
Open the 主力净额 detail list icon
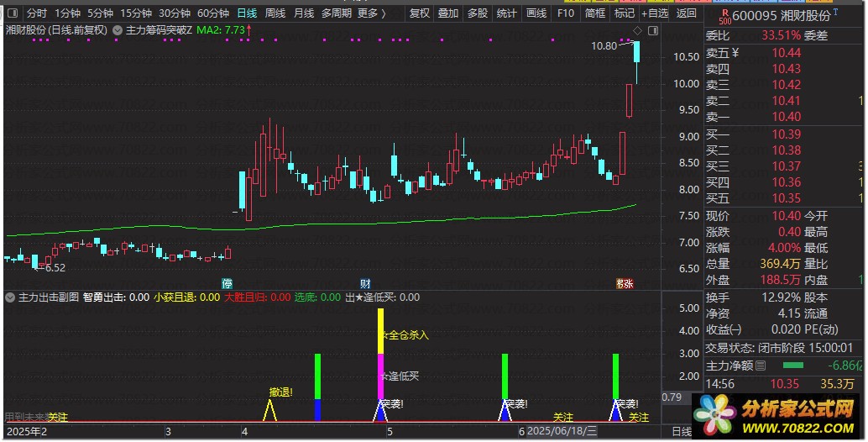(x=761, y=366)
